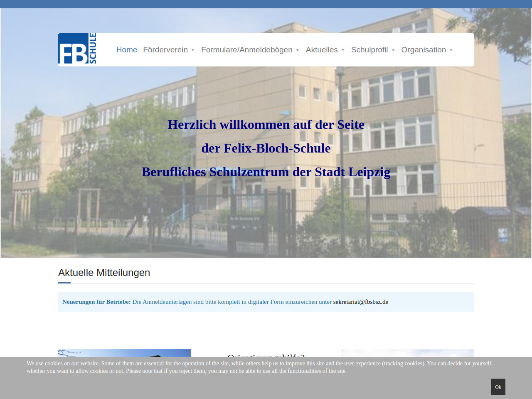Click the caret arrow beside Aktuelles
Screen dimensions: 532x399
coord(343,50)
